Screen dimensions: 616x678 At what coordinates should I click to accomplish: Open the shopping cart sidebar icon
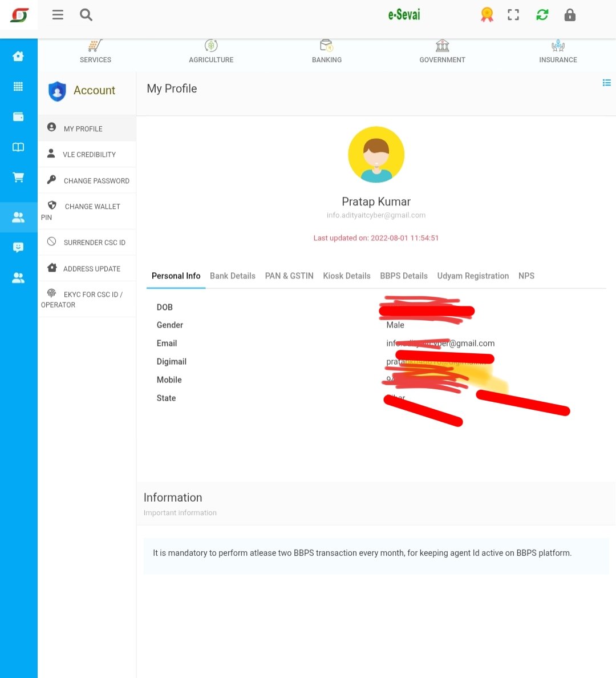click(18, 177)
